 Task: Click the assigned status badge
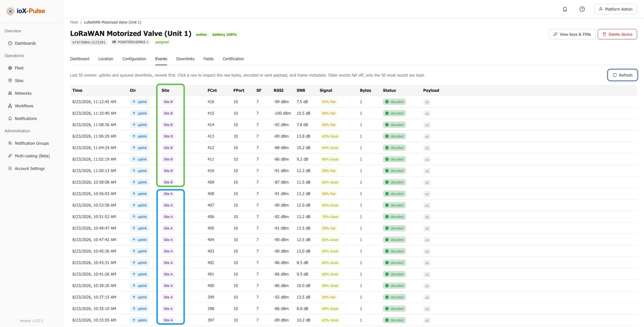tap(162, 42)
